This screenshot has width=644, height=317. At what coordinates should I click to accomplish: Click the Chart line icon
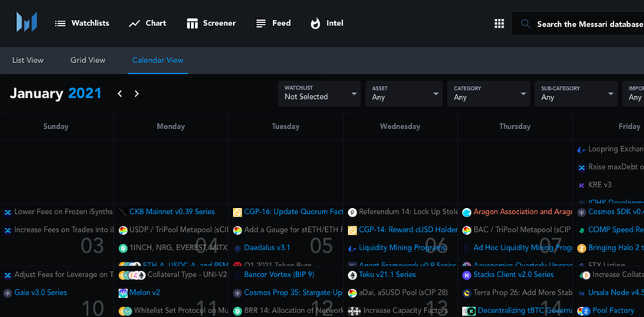[134, 24]
